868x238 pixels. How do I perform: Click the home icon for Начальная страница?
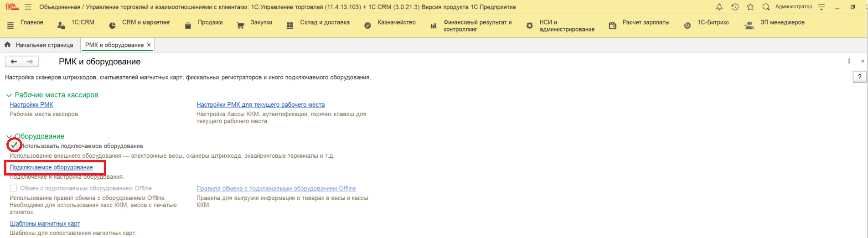pos(8,45)
